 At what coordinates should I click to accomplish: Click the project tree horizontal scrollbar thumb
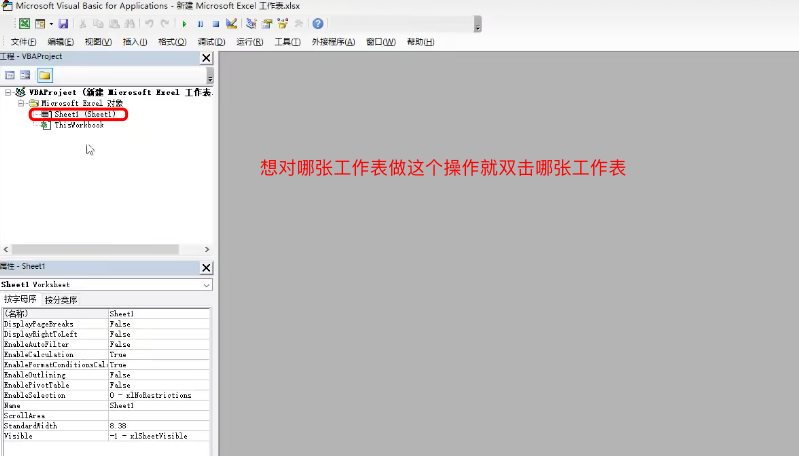tap(95, 249)
